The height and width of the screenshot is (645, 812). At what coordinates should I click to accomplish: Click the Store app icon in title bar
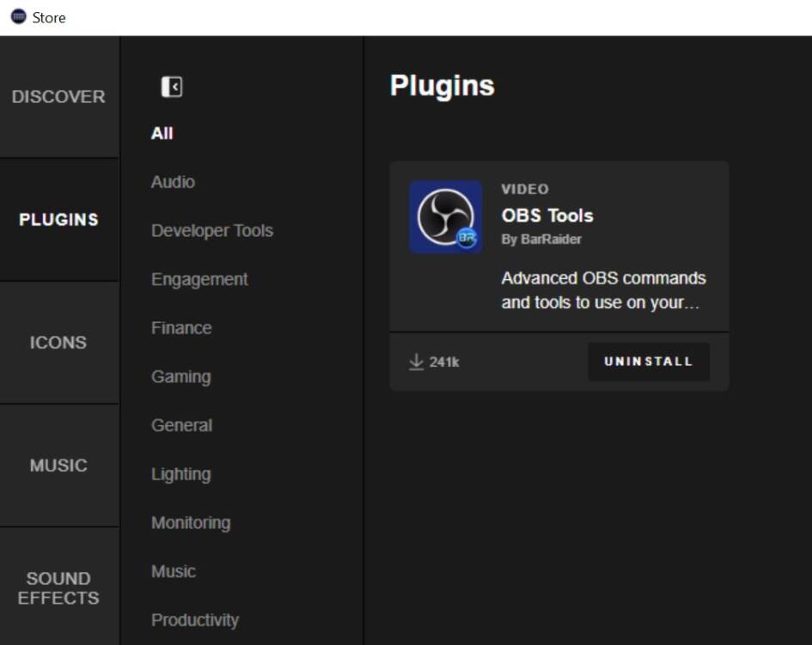point(18,17)
